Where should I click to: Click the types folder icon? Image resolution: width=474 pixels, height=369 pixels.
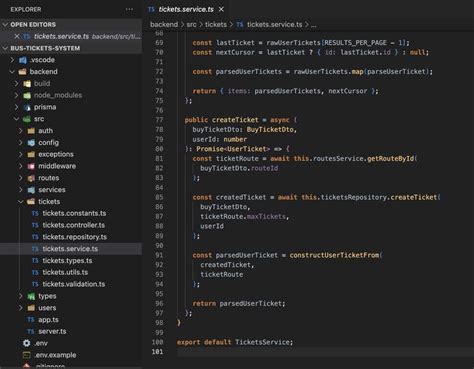31,296
